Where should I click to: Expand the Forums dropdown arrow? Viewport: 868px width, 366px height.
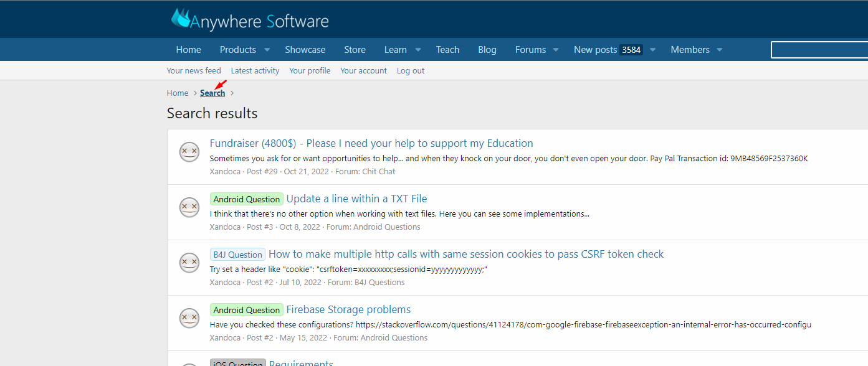556,50
